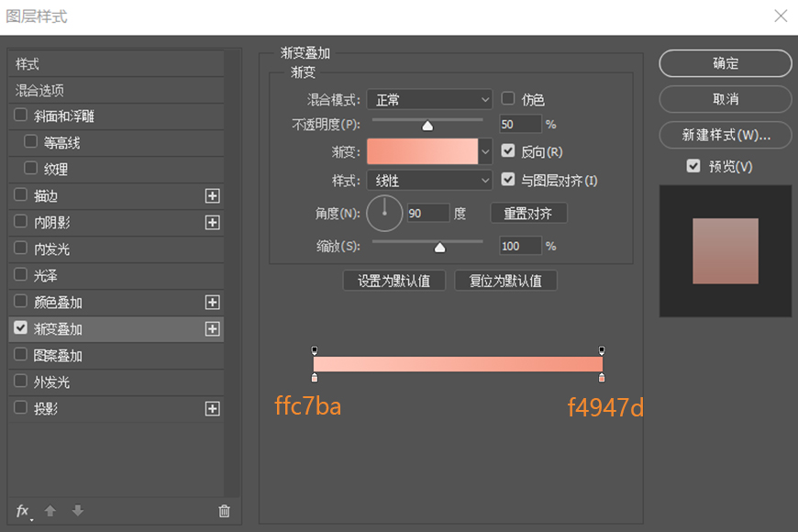The width and height of the screenshot is (798, 532).
Task: Enable the 仿色 checkbox
Action: click(508, 99)
